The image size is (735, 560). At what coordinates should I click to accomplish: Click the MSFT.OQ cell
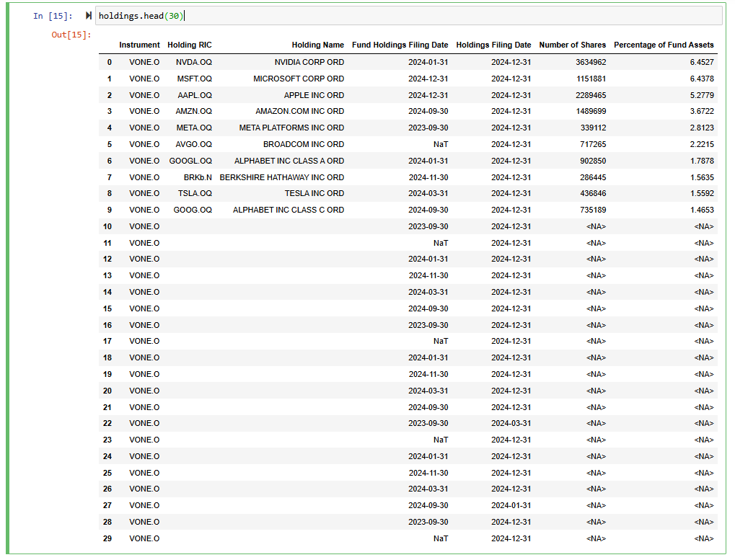click(x=195, y=79)
